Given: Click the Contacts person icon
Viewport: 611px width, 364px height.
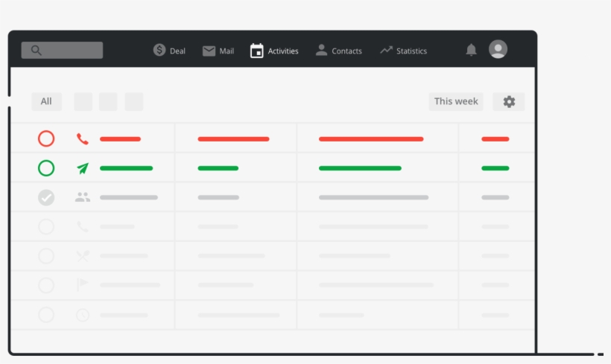Looking at the screenshot, I should 321,50.
